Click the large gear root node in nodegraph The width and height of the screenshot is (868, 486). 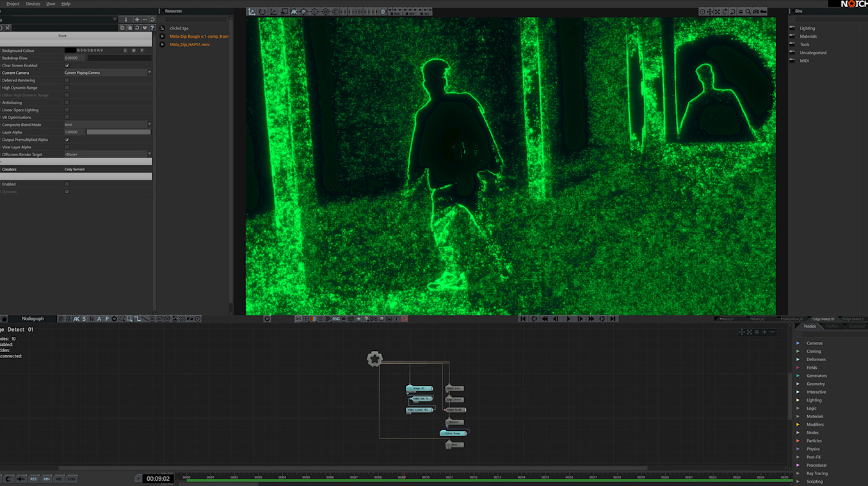[374, 359]
